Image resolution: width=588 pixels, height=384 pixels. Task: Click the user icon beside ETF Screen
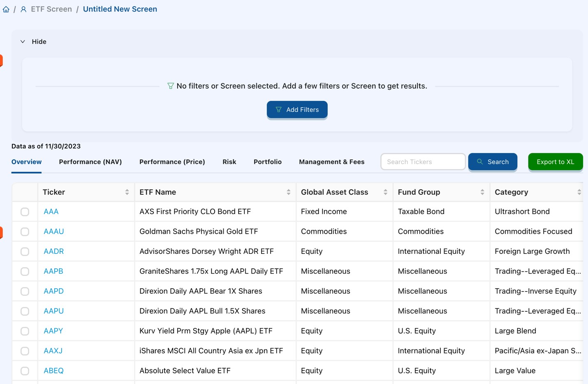(x=23, y=9)
